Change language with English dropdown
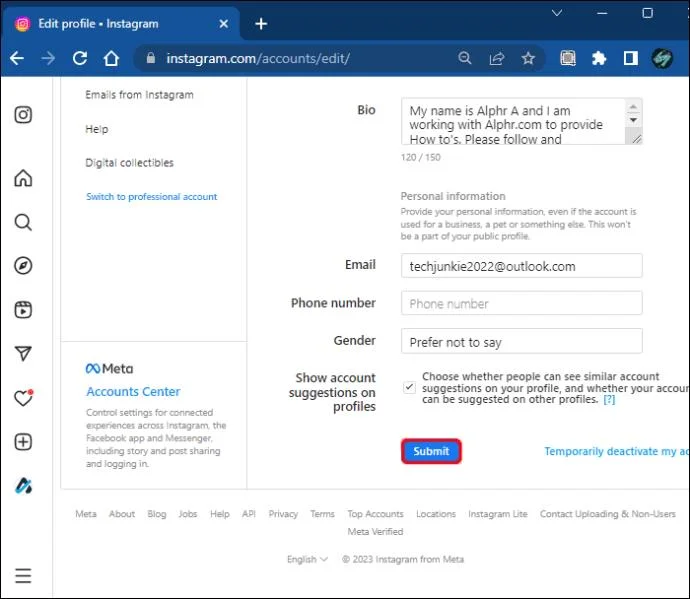Viewport: 690px width, 599px height. point(307,559)
